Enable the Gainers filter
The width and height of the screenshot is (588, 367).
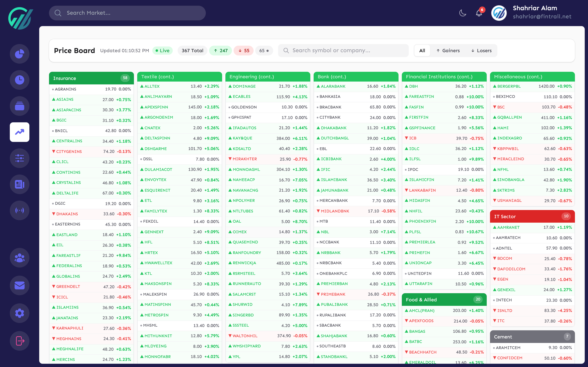[x=448, y=51]
